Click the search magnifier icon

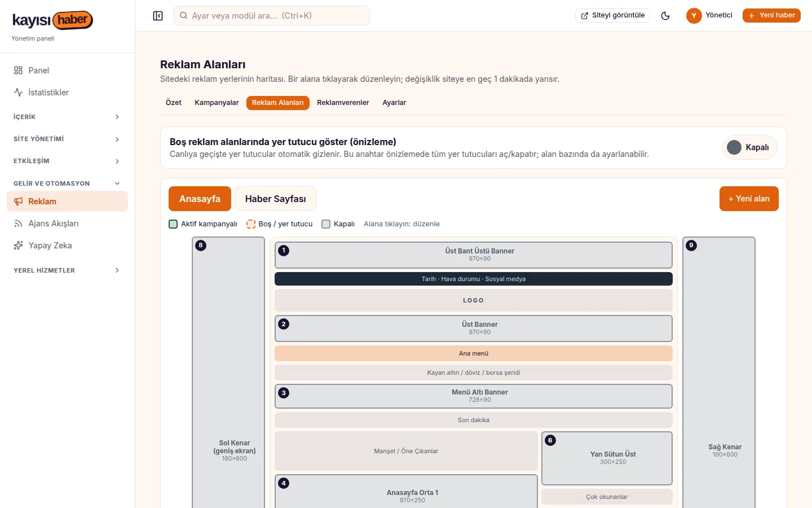(183, 16)
